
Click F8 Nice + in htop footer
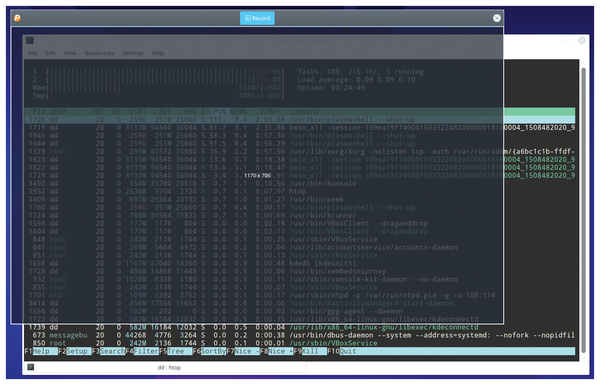click(277, 351)
